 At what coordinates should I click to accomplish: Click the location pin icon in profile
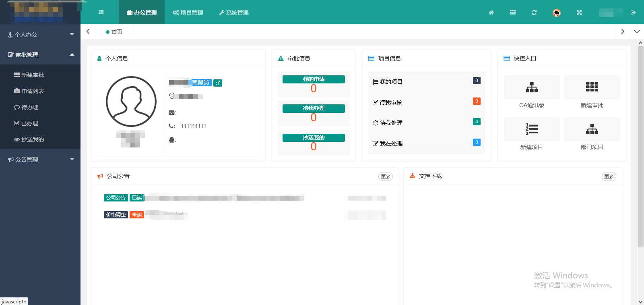pos(172,96)
